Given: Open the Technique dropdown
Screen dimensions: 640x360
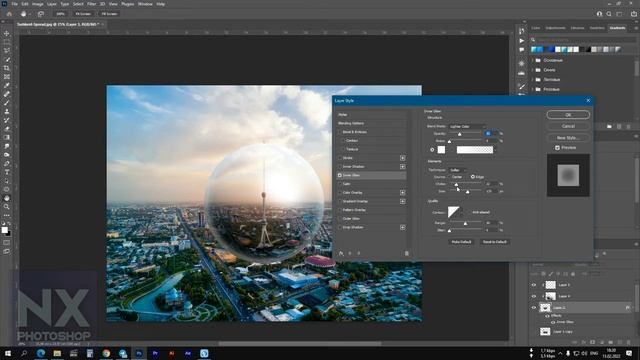Looking at the screenshot, I should (x=458, y=170).
